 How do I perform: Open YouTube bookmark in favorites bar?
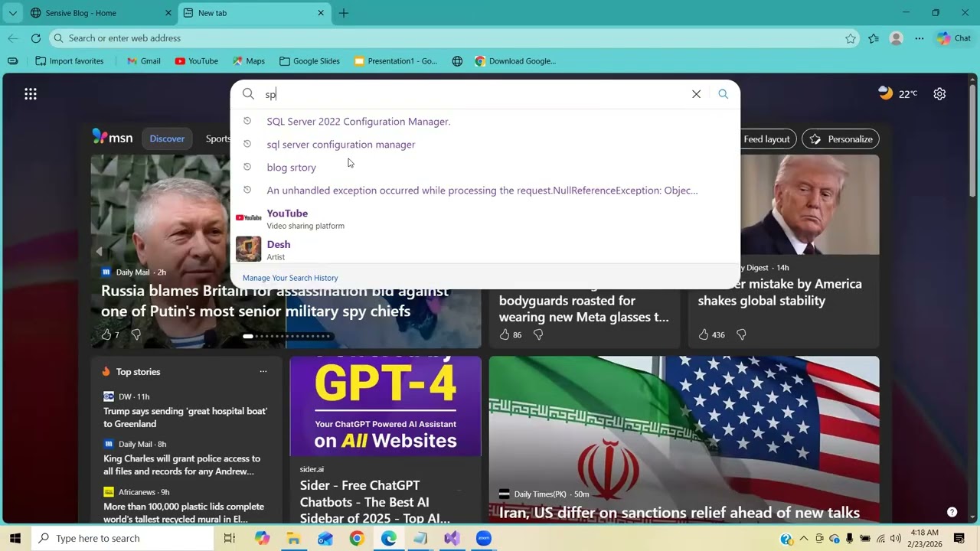tap(197, 61)
